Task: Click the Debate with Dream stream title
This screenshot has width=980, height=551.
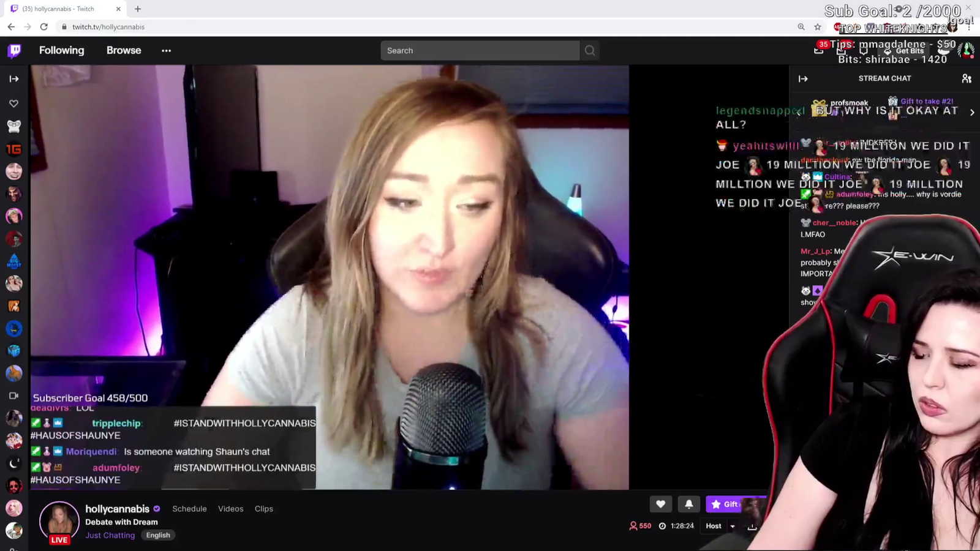Action: (121, 522)
